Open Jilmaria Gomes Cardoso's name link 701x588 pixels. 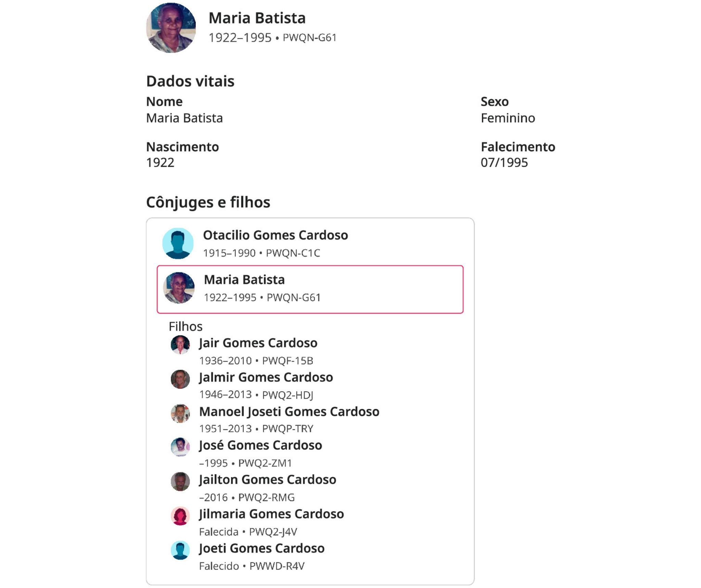[x=271, y=514]
